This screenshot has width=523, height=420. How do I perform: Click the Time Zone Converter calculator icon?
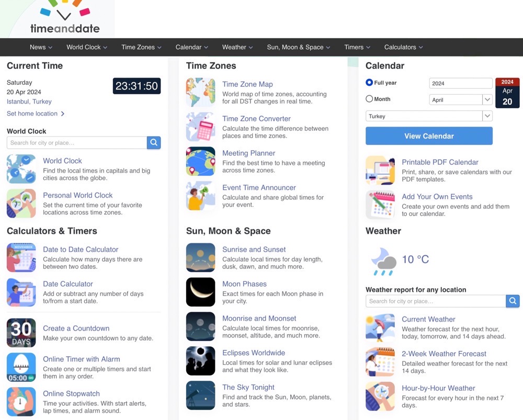point(200,127)
